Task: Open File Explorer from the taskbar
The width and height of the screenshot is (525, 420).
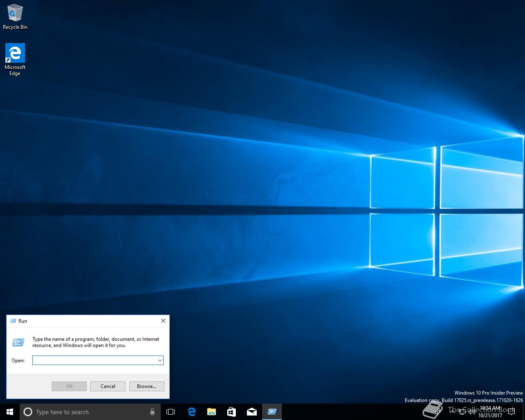Action: (211, 412)
